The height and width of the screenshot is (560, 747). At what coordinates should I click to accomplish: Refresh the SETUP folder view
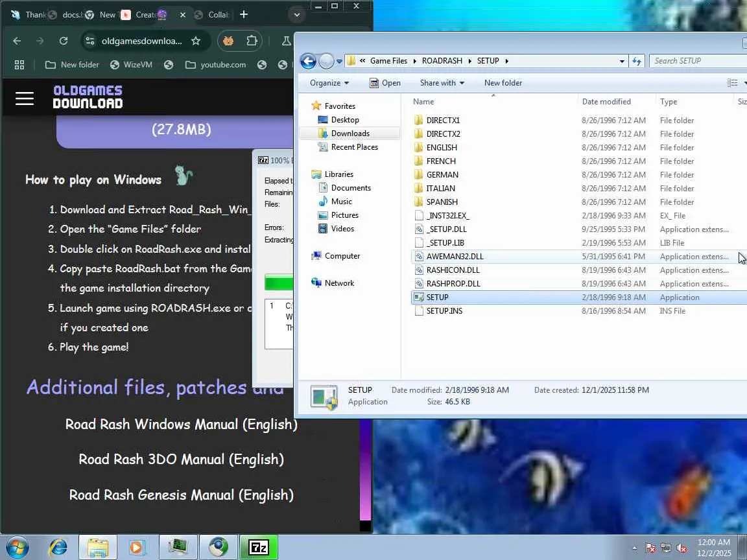pos(637,61)
